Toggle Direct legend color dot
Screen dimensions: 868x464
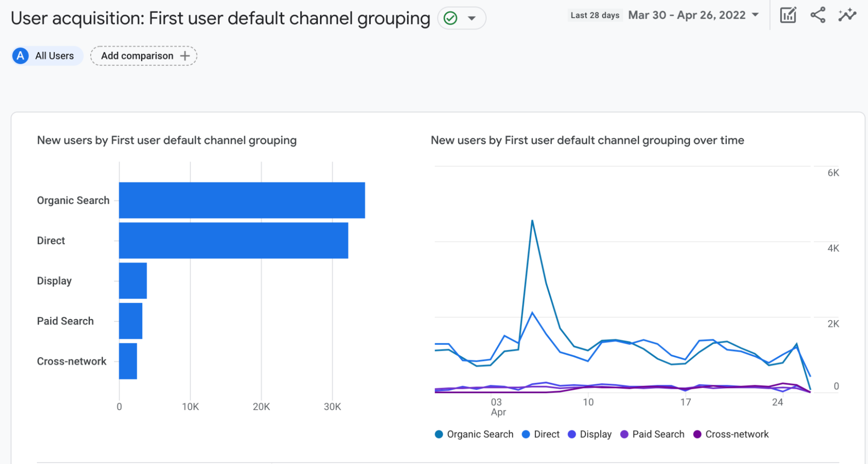coord(526,434)
